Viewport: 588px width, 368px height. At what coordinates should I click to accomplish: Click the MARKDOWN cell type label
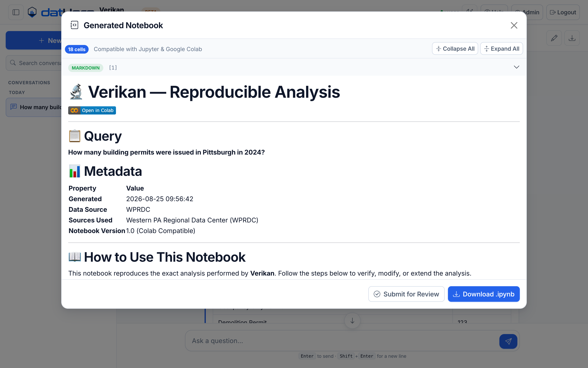coord(86,68)
